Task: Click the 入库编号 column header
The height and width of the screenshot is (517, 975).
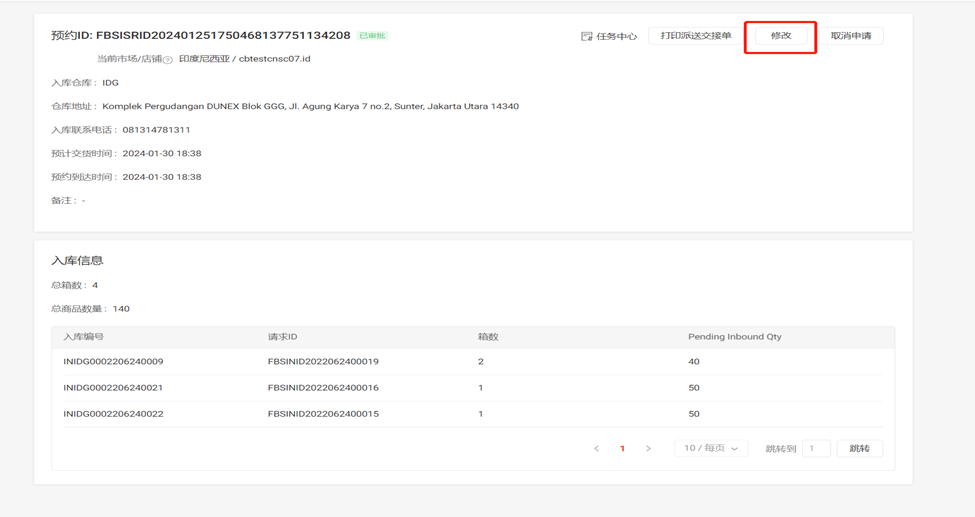Action: point(84,337)
